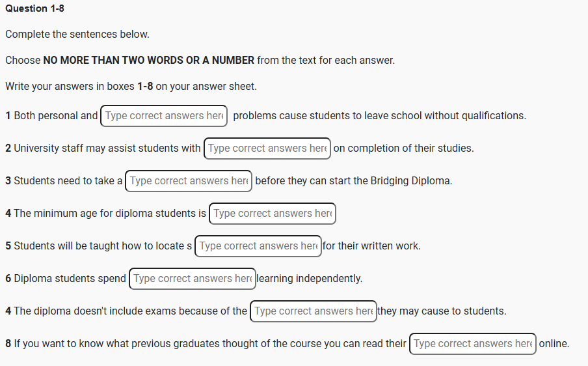Click the word "online" after the last box
This screenshot has width=588, height=366.
[x=554, y=344]
